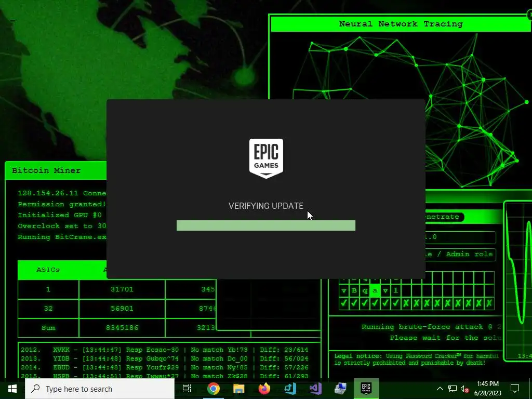Click the taskbar search box
532x399 pixels.
point(100,389)
